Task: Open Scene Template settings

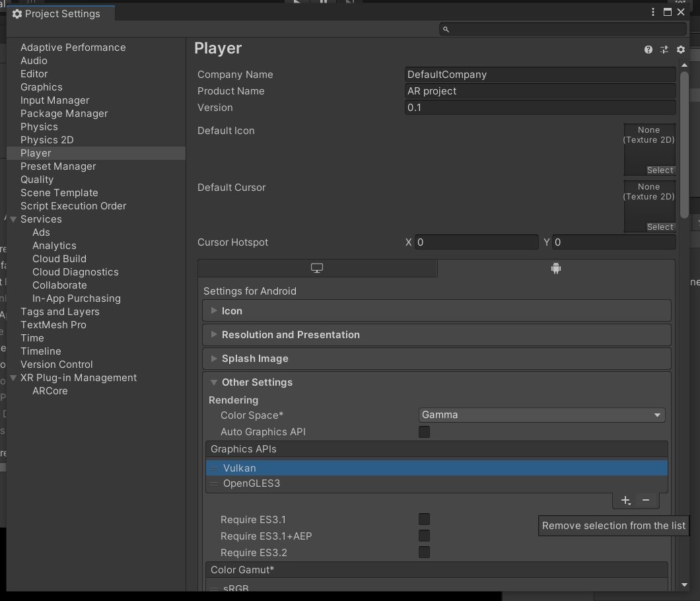Action: (59, 193)
